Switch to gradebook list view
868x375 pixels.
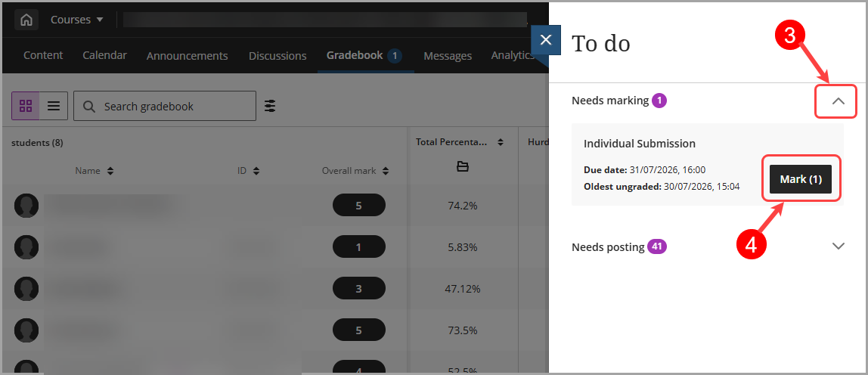pyautogui.click(x=54, y=106)
